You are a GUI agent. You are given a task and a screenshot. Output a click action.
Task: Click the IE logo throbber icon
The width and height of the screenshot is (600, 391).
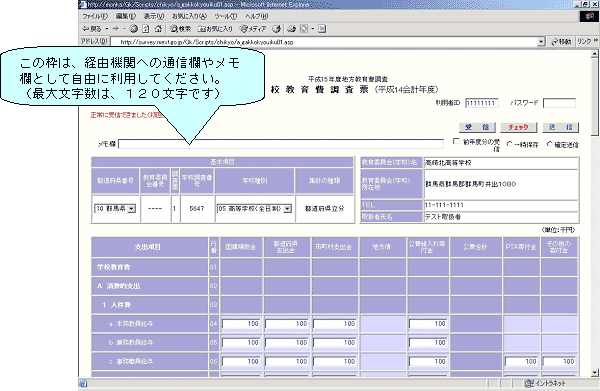coord(589,16)
